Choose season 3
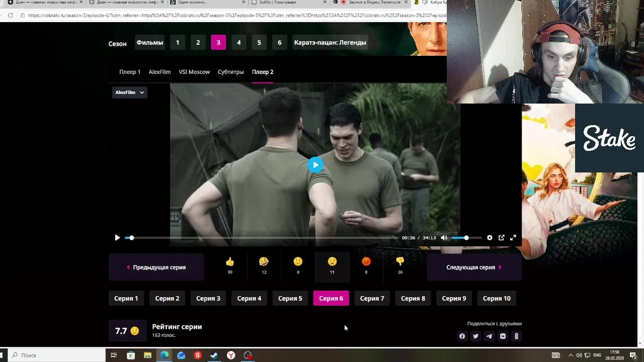644x362 pixels. (218, 43)
